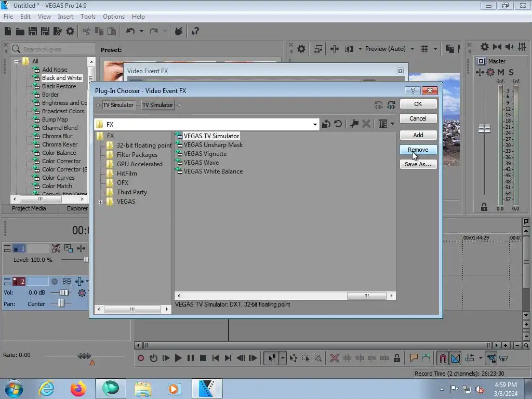Click the Play button in transport bar

pos(178,358)
